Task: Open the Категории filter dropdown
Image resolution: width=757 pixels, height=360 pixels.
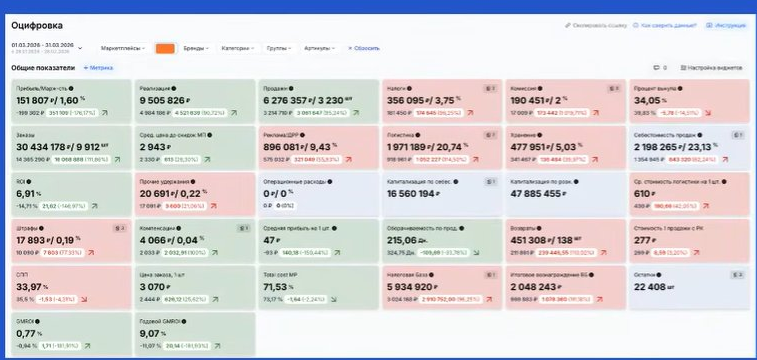Action: pyautogui.click(x=238, y=48)
